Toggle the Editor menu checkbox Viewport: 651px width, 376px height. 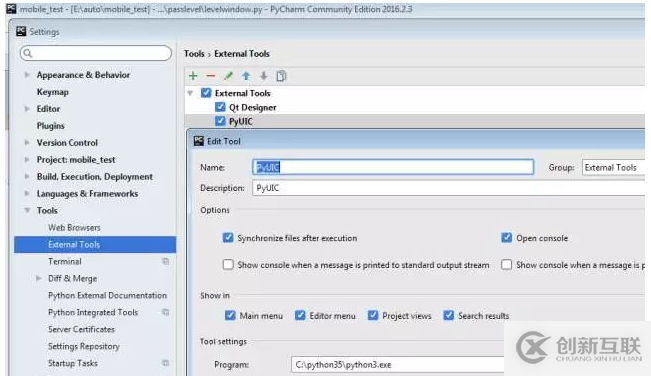[300, 315]
